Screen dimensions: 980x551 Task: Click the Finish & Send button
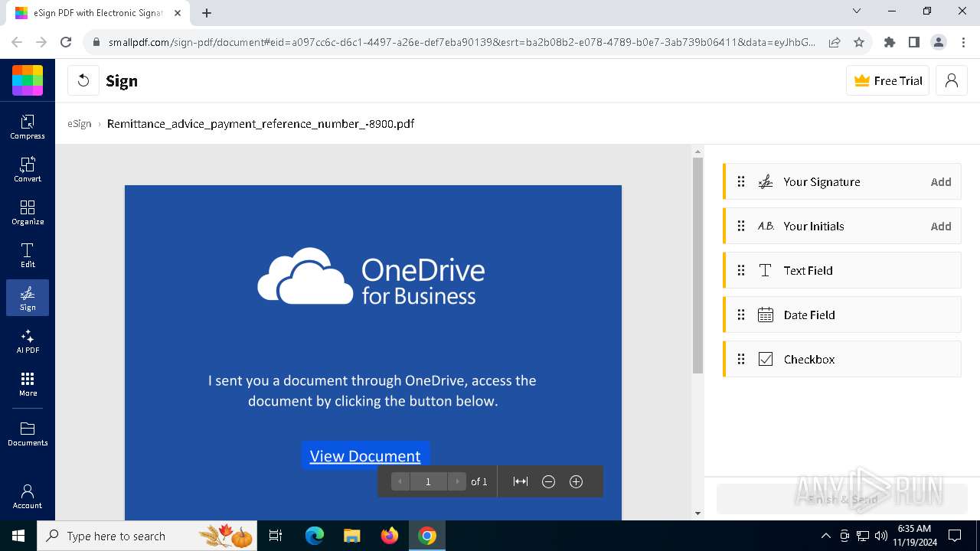pyautogui.click(x=842, y=499)
